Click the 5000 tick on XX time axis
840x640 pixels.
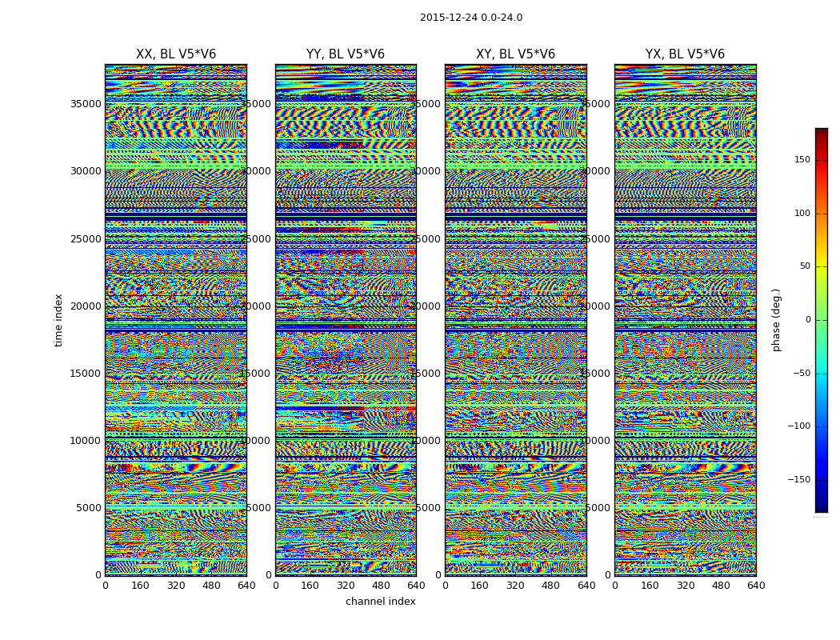point(88,508)
